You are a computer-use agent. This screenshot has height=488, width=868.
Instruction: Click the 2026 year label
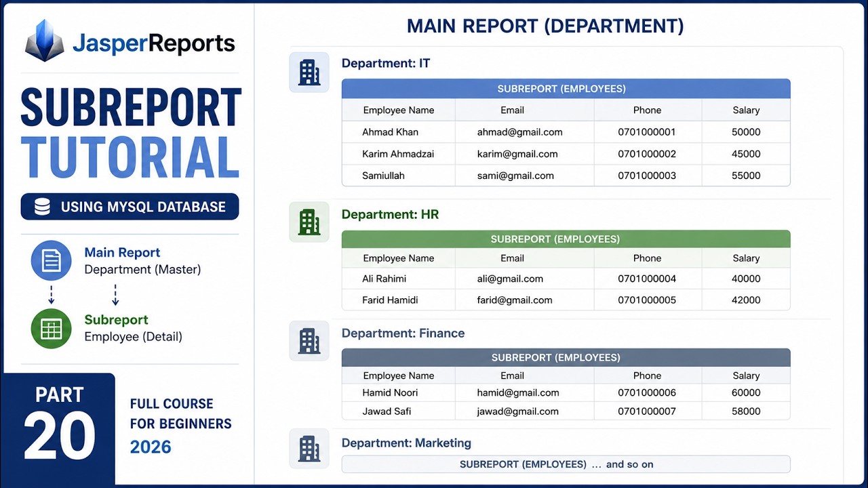click(x=151, y=447)
